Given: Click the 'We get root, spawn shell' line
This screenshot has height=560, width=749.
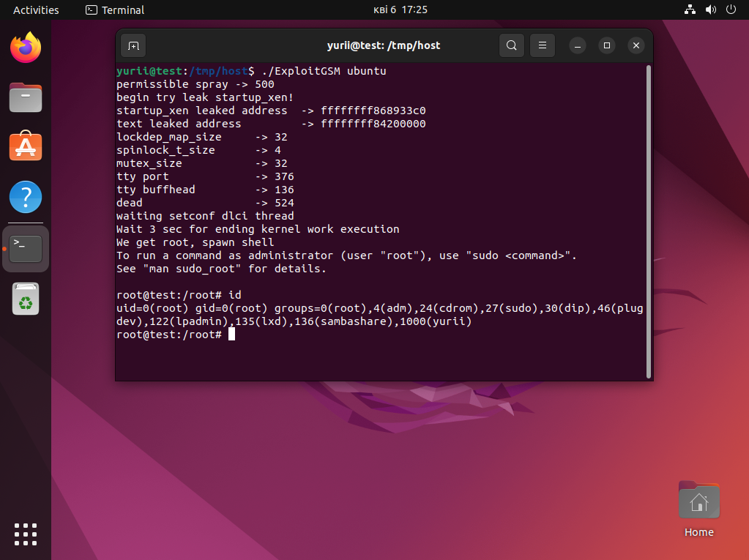Looking at the screenshot, I should [195, 242].
